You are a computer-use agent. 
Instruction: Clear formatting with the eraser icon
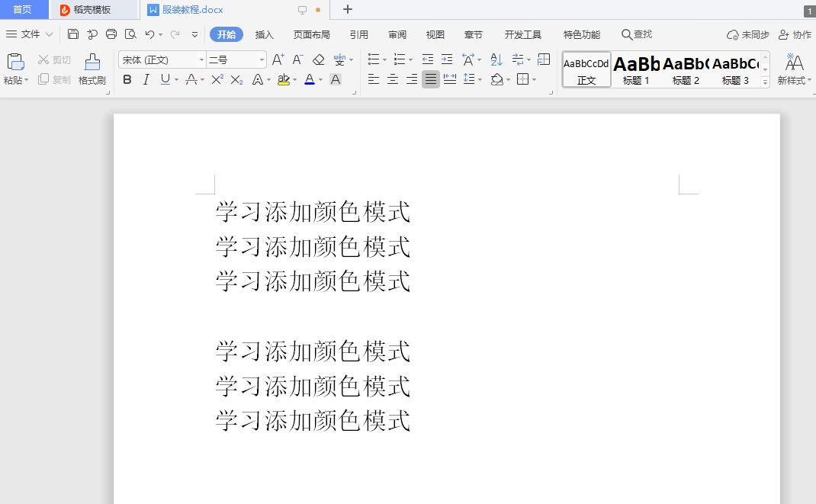319,58
